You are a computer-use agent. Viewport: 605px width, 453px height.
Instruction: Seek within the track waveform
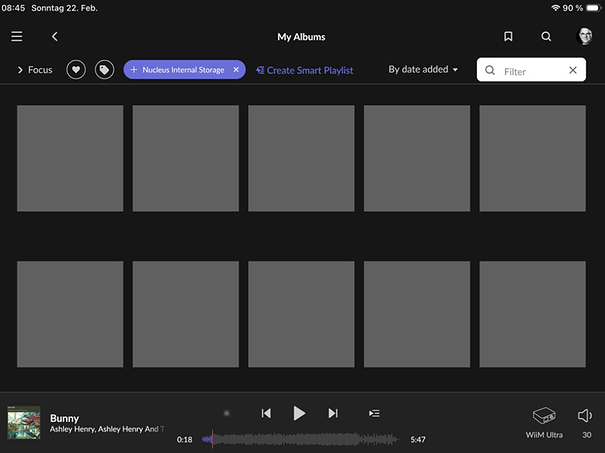(300, 439)
